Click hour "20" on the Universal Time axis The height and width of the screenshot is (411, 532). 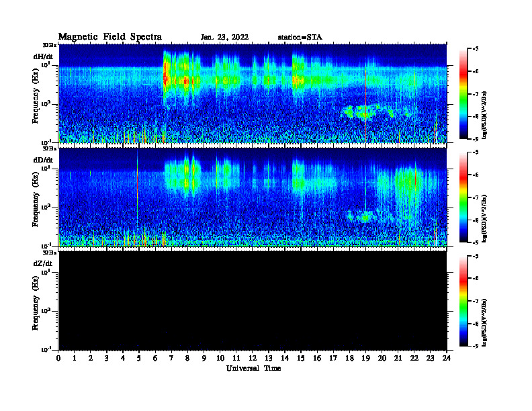382,358
